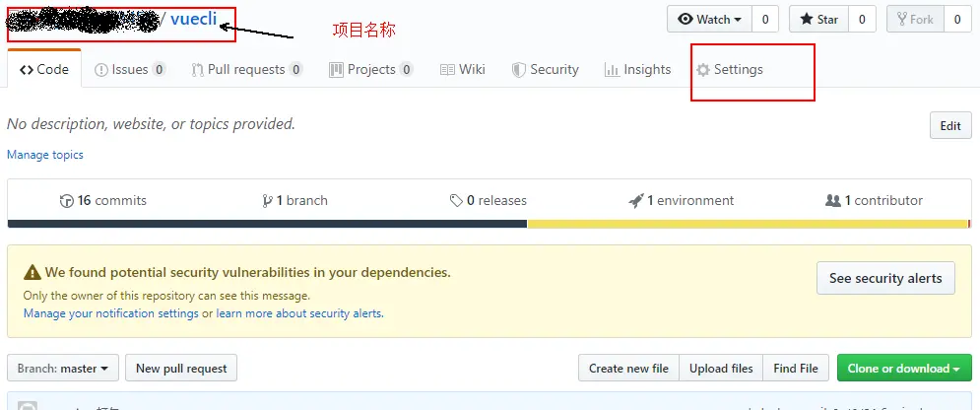Click the Upload files button
Viewport: 980px width, 410px height.
721,369
